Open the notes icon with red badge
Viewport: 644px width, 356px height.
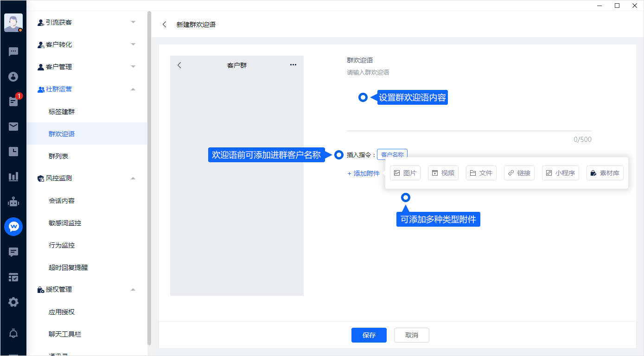[13, 102]
